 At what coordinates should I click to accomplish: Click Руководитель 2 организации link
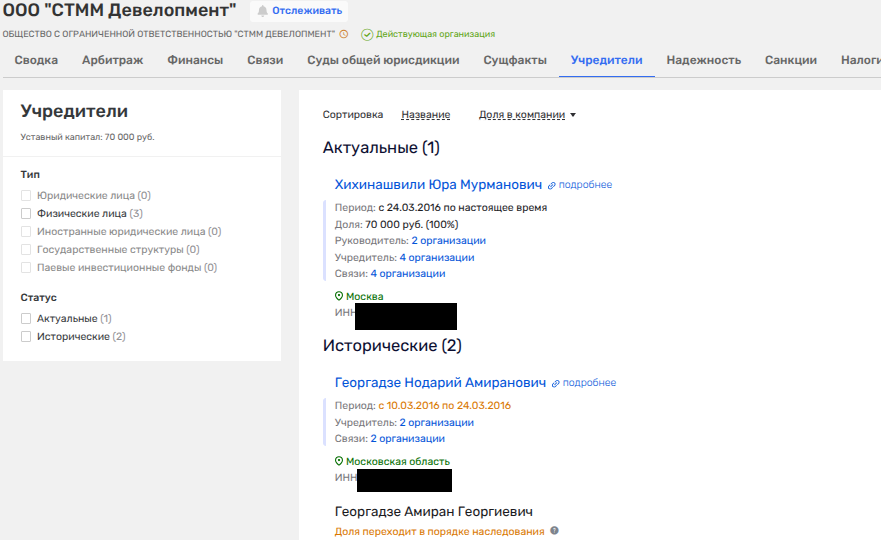point(448,241)
